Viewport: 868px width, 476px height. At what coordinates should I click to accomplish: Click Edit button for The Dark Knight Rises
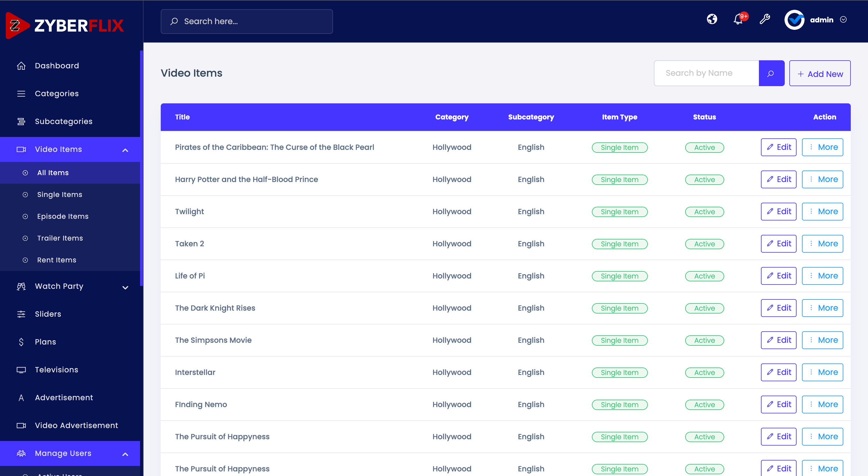(778, 308)
